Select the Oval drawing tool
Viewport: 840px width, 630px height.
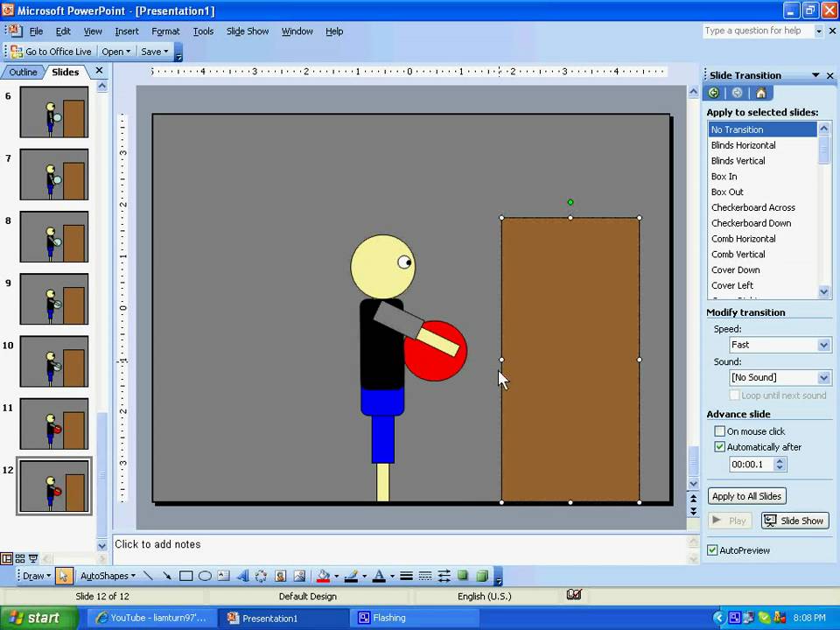[203, 576]
